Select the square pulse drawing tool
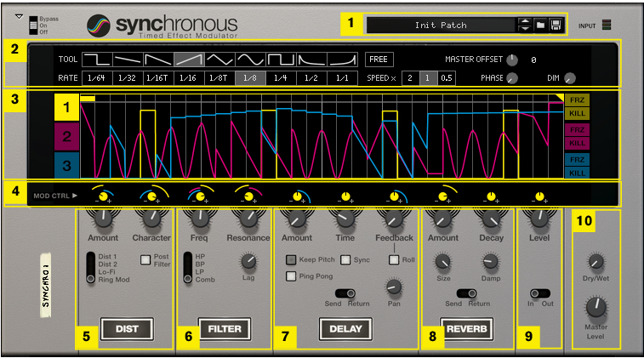 (x=282, y=60)
